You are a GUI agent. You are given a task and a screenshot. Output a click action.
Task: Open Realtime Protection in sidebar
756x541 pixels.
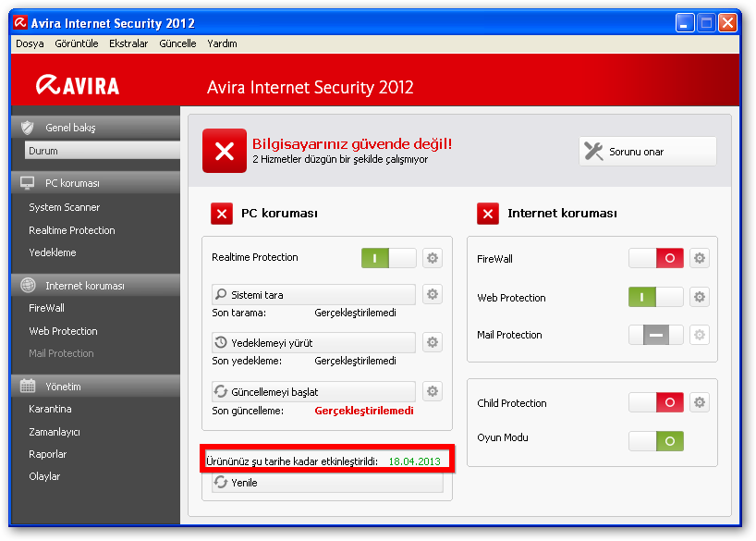[x=72, y=230]
